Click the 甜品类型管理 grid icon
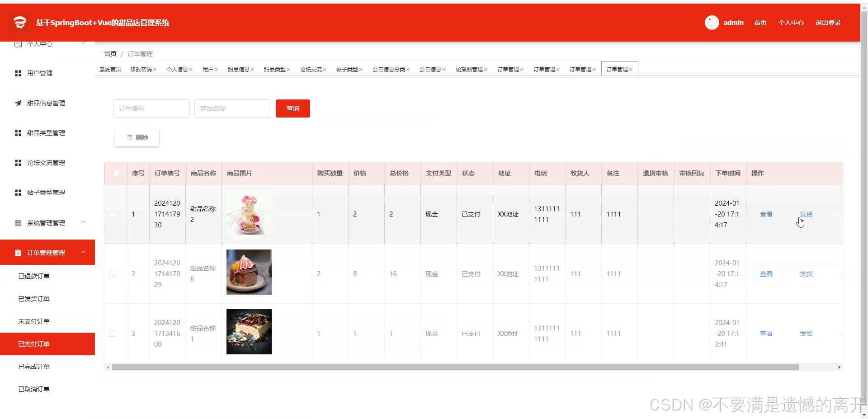 18,132
